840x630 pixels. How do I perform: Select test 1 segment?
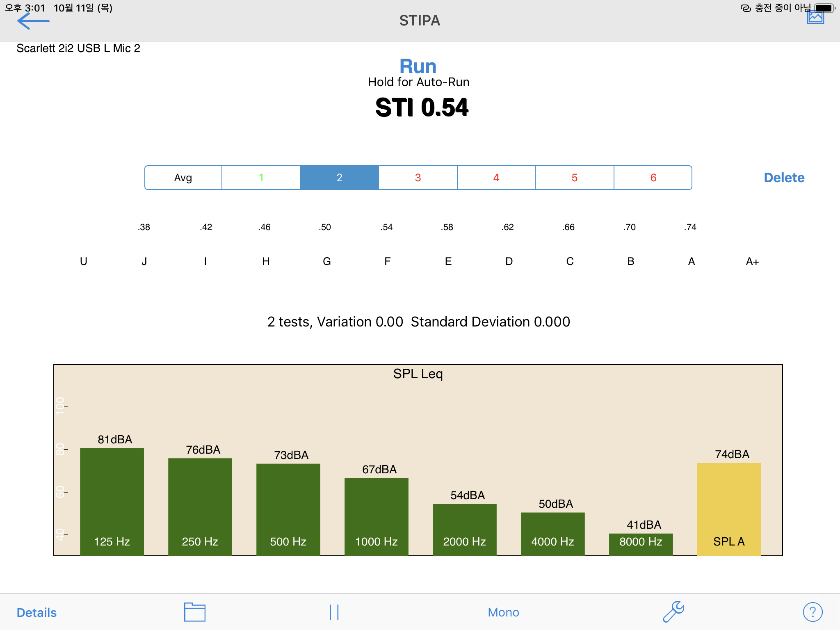point(261,178)
